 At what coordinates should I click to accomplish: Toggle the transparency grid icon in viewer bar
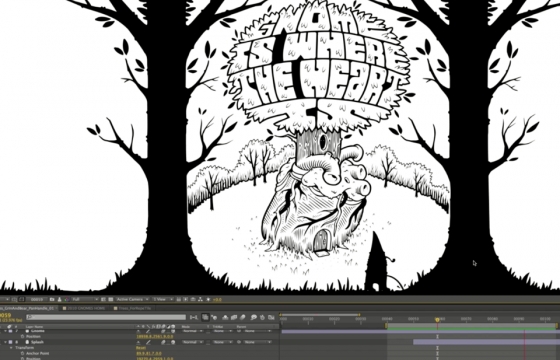[111, 299]
